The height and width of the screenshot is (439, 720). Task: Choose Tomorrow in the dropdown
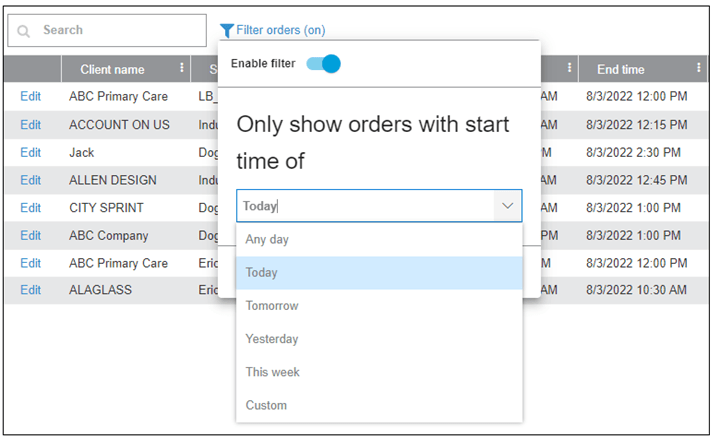point(272,306)
